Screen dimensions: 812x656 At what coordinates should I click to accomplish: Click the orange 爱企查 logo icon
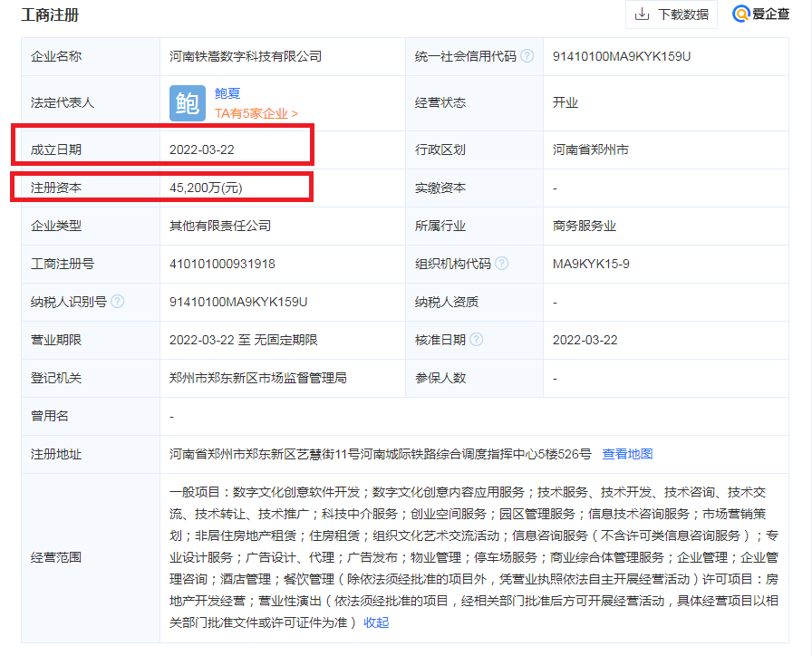click(739, 14)
